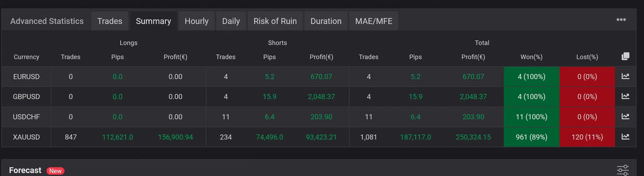Open the chart icon for GBPUSD row
Image resolution: width=644 pixels, height=176 pixels.
[625, 96]
